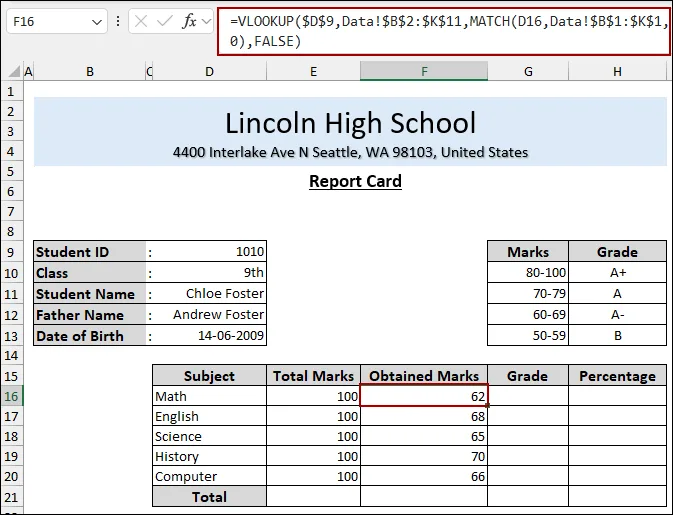Image resolution: width=673 pixels, height=515 pixels.
Task: Select column B header
Action: (90, 71)
